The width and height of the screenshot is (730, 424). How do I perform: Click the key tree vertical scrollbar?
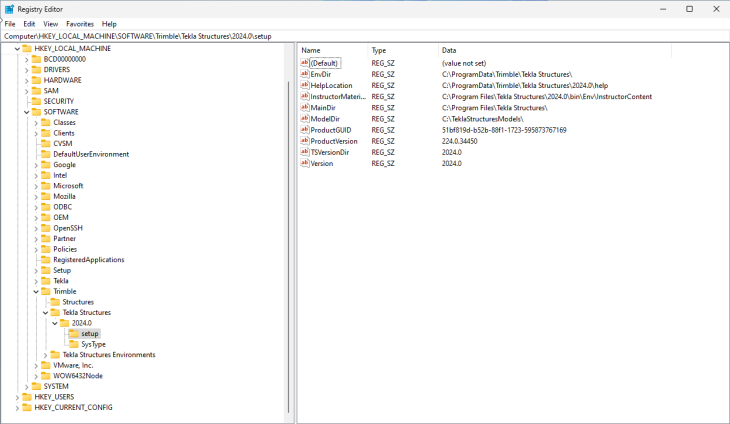point(289,247)
